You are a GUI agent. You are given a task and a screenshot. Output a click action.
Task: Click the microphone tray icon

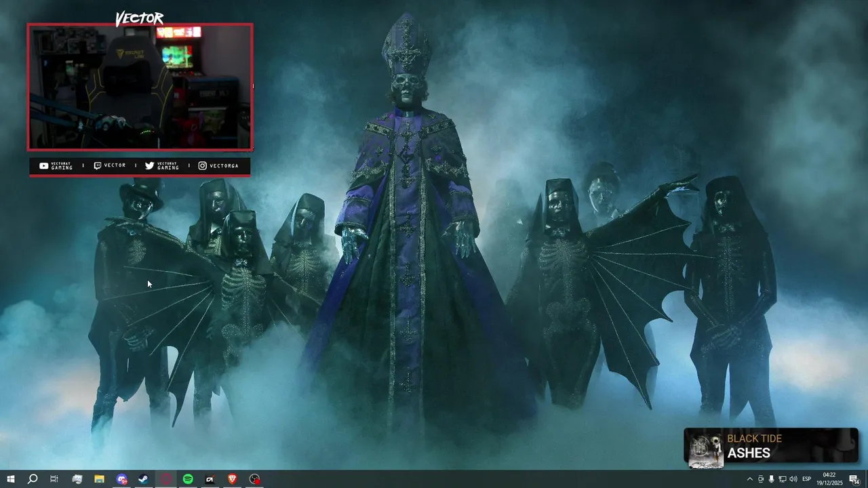771,479
